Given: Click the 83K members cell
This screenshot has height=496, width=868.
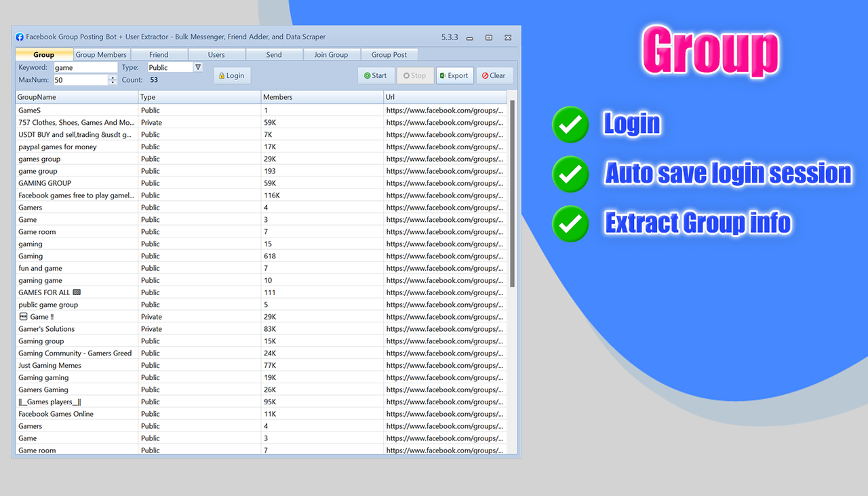Looking at the screenshot, I should pos(322,329).
